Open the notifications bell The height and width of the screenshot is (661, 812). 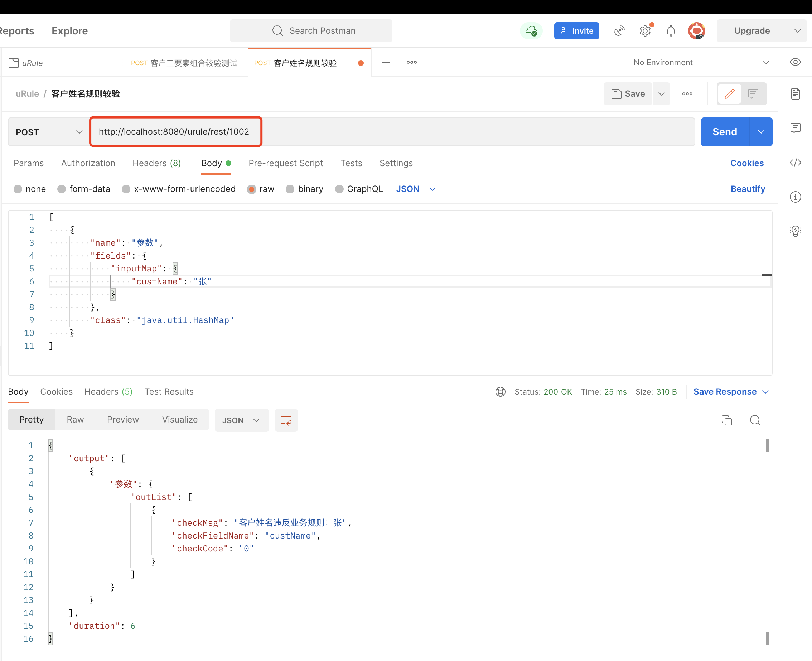click(x=671, y=31)
